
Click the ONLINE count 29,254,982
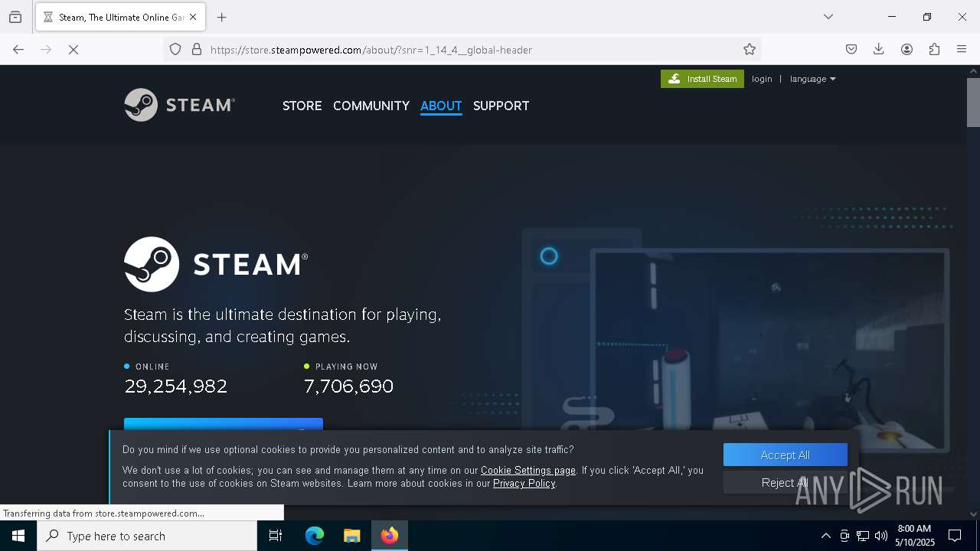[x=176, y=386]
